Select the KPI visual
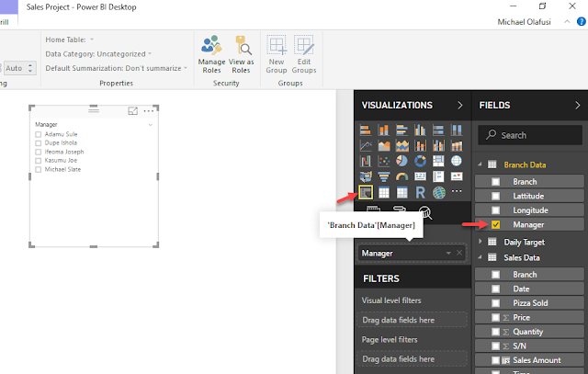588x374 pixels. 457,176
